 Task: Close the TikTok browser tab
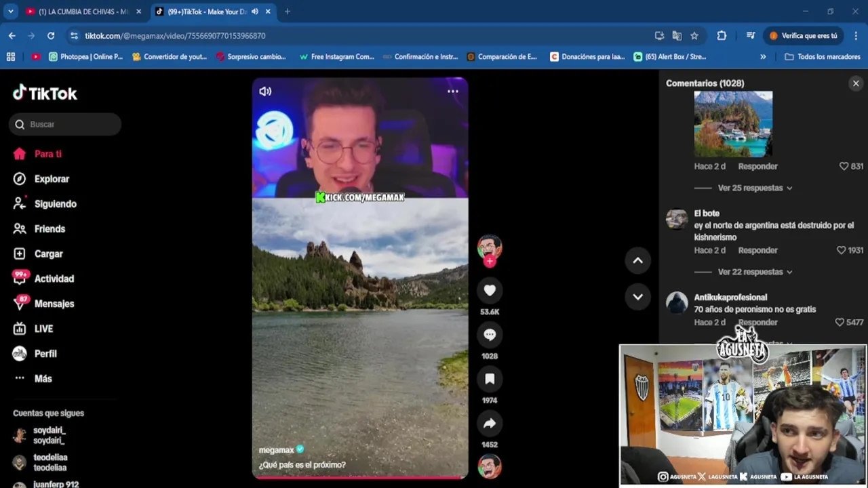(268, 12)
